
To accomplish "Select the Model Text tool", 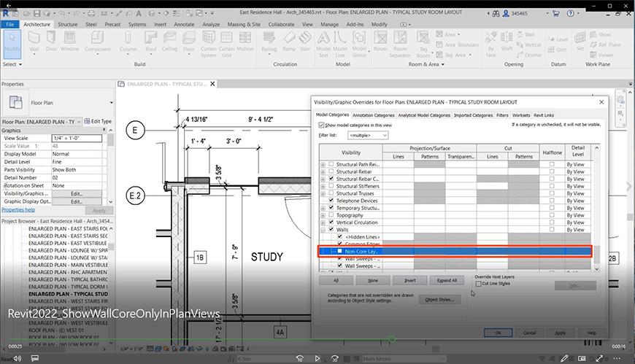I will coord(323,44).
